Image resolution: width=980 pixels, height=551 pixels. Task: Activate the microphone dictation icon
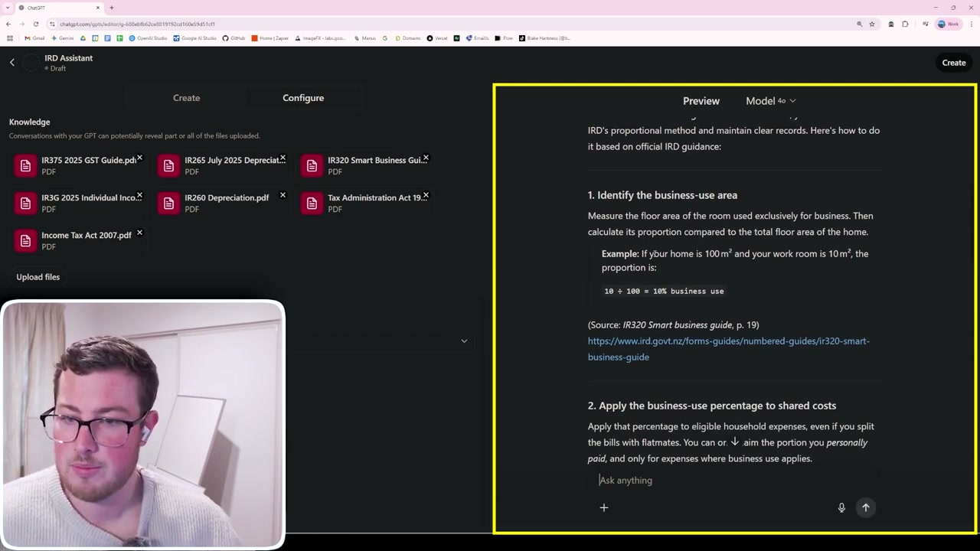coord(841,507)
